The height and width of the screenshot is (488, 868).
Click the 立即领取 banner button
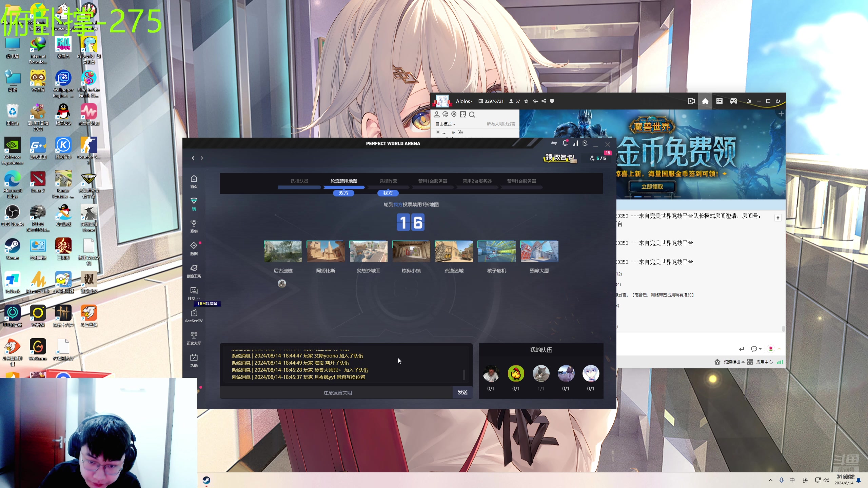click(x=652, y=186)
